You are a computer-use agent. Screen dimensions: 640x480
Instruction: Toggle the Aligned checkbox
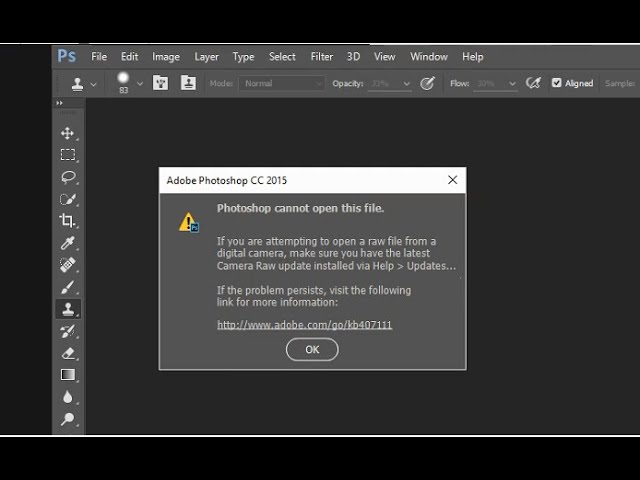556,83
